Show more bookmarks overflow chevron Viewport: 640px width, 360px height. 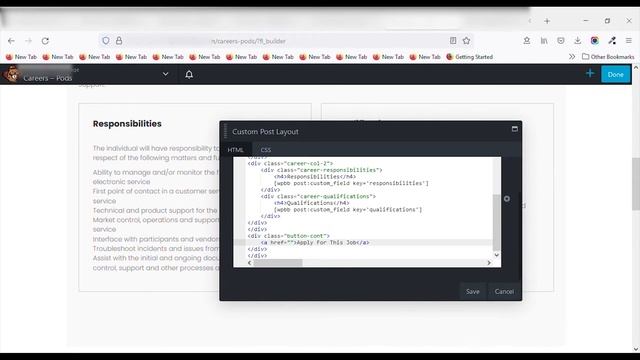pyautogui.click(x=572, y=57)
